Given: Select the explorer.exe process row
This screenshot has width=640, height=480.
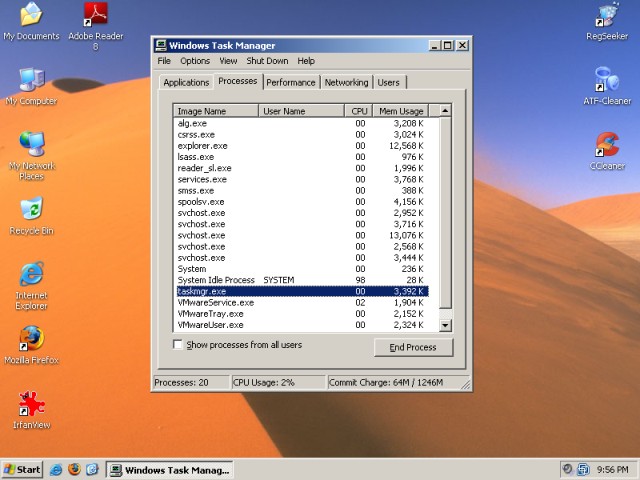Looking at the screenshot, I should (x=301, y=146).
